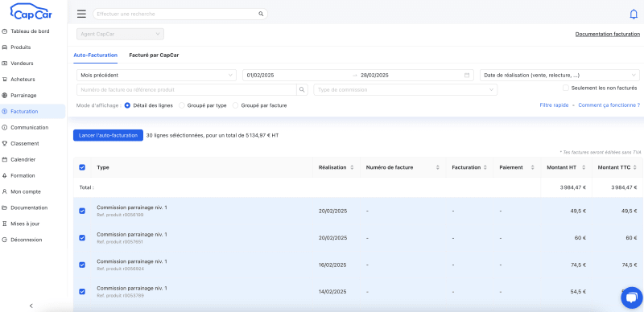Screen dimensions: 644x312
Task: Select Détail des lignes display mode
Action: tap(127, 105)
